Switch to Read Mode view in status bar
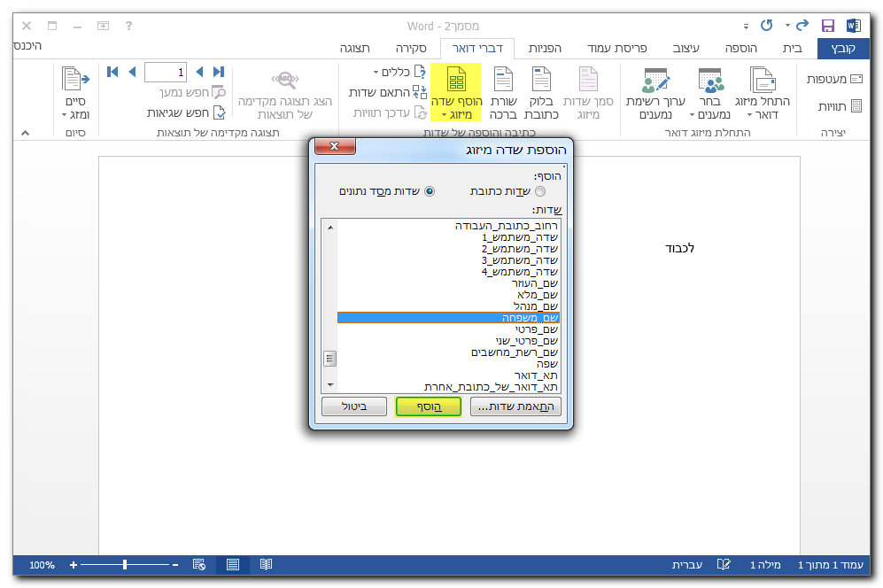 tap(266, 564)
